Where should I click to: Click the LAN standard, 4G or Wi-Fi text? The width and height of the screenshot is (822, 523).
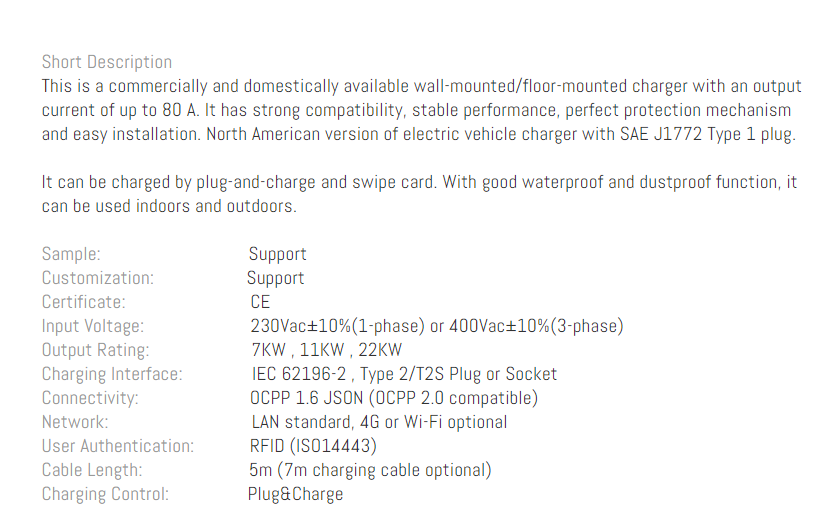tap(379, 422)
